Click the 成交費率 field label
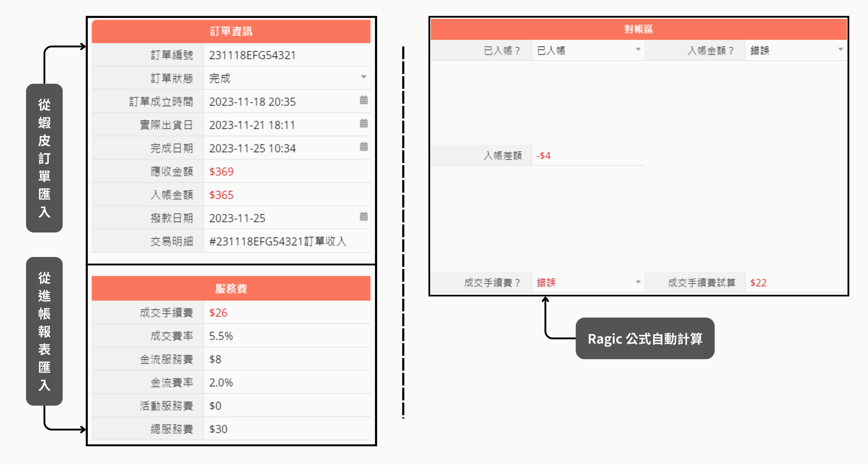This screenshot has width=868, height=465. click(x=172, y=336)
